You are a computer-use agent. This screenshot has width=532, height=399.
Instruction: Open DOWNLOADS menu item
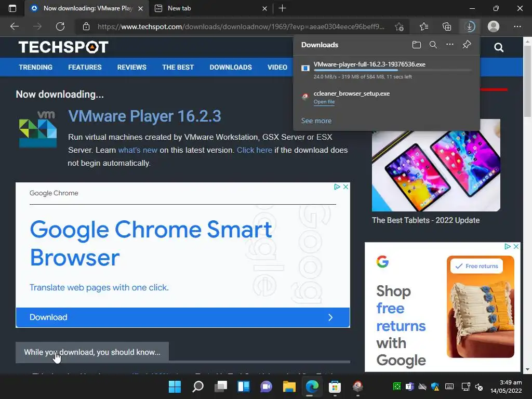pos(231,67)
